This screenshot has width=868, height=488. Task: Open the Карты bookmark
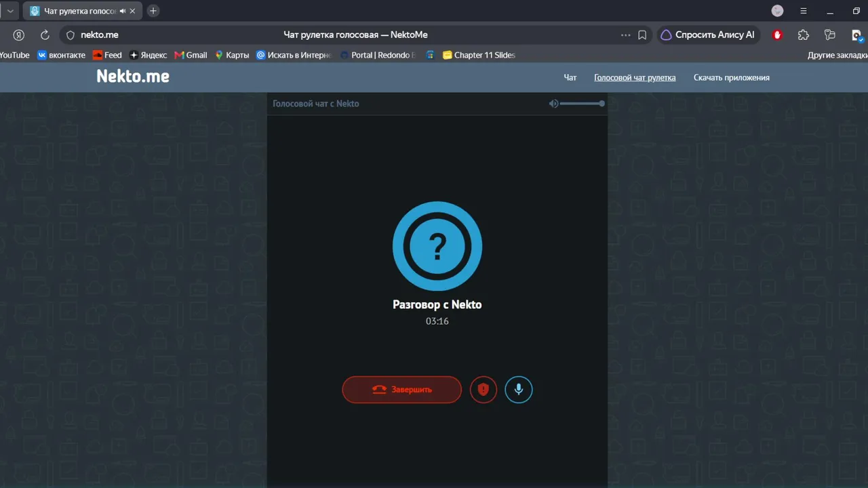pyautogui.click(x=232, y=55)
